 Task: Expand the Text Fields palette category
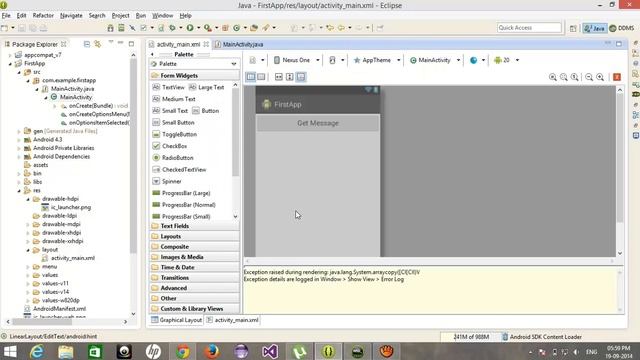click(195, 226)
